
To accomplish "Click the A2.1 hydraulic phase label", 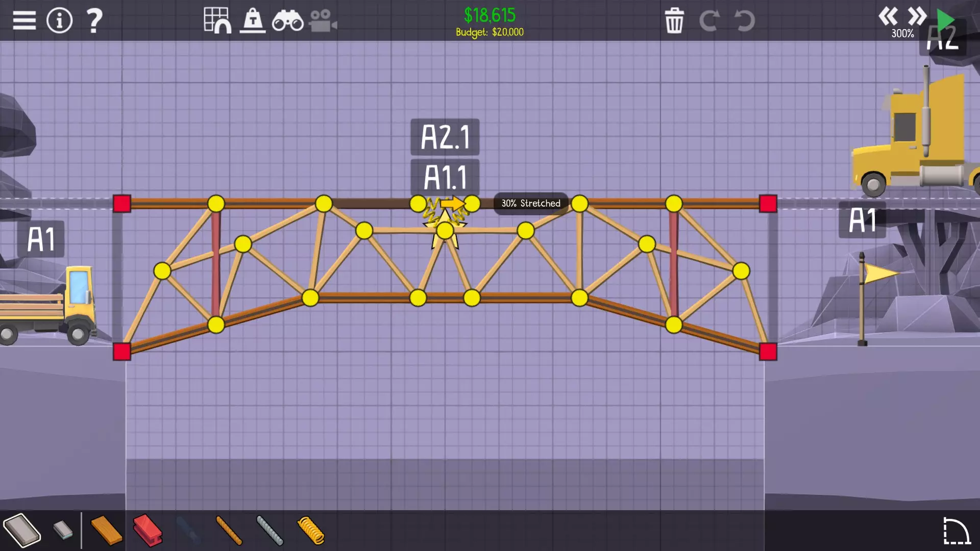I will 445,137.
